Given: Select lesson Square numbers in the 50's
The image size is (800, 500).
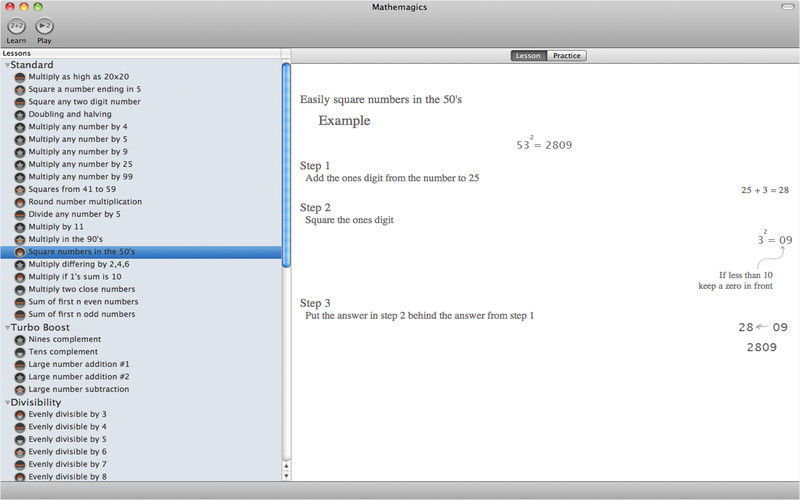Looking at the screenshot, I should click(141, 252).
